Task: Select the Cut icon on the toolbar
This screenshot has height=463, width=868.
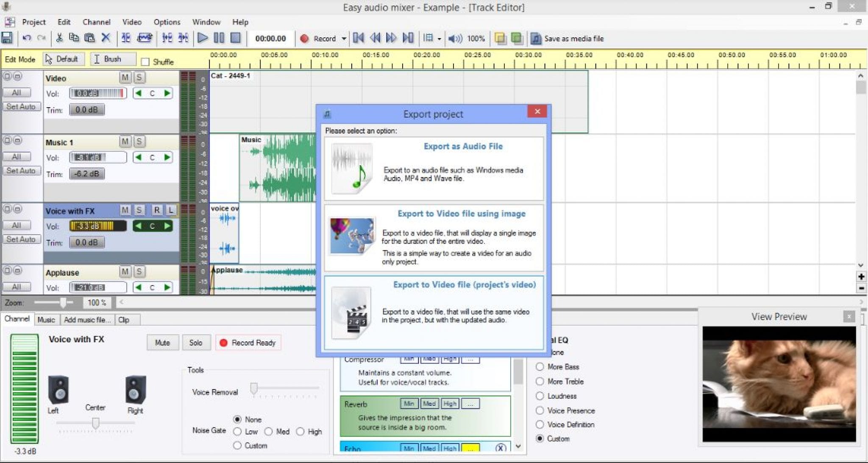Action: click(59, 38)
